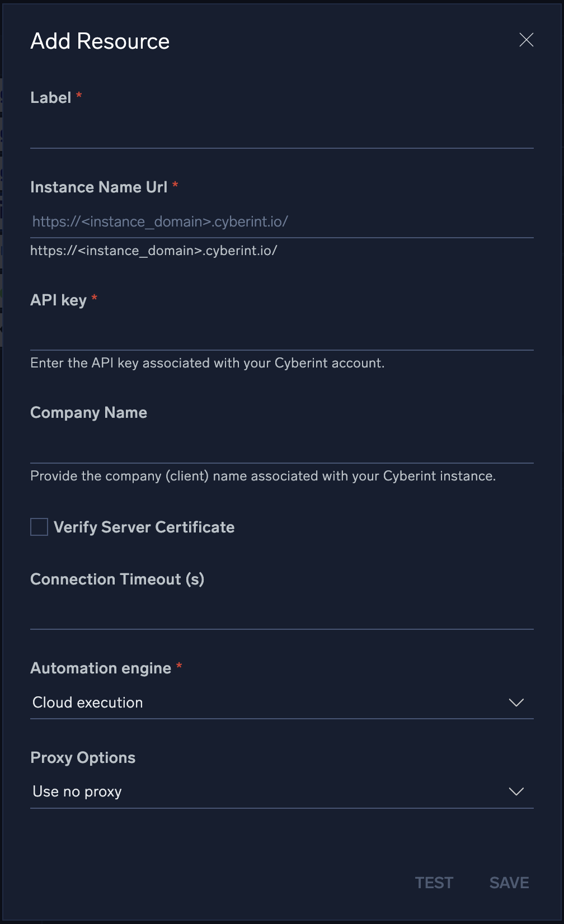The height and width of the screenshot is (924, 564).
Task: Open the Proxy Options dropdown showing Use no proxy
Action: click(x=269, y=791)
